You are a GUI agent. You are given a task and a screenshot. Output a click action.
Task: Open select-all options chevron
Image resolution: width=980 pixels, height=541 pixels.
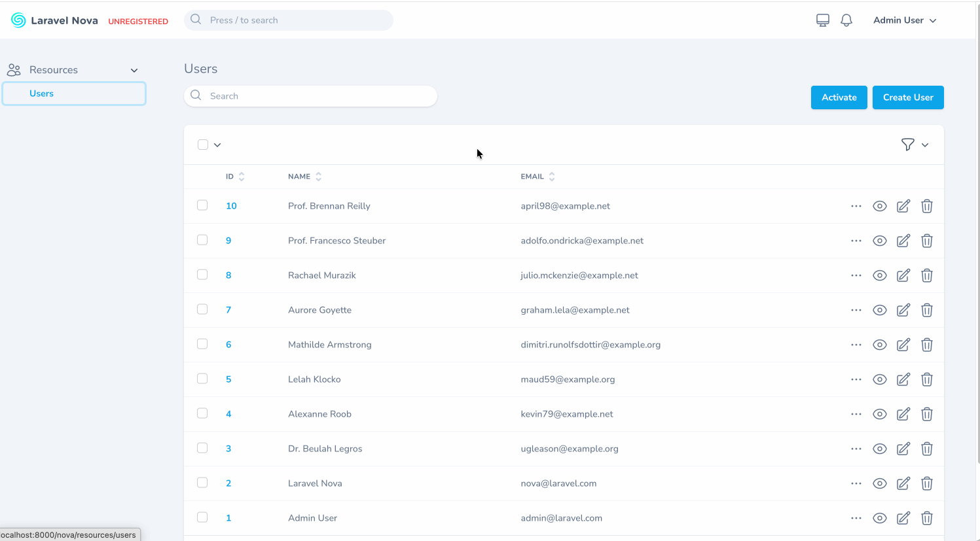tap(217, 145)
